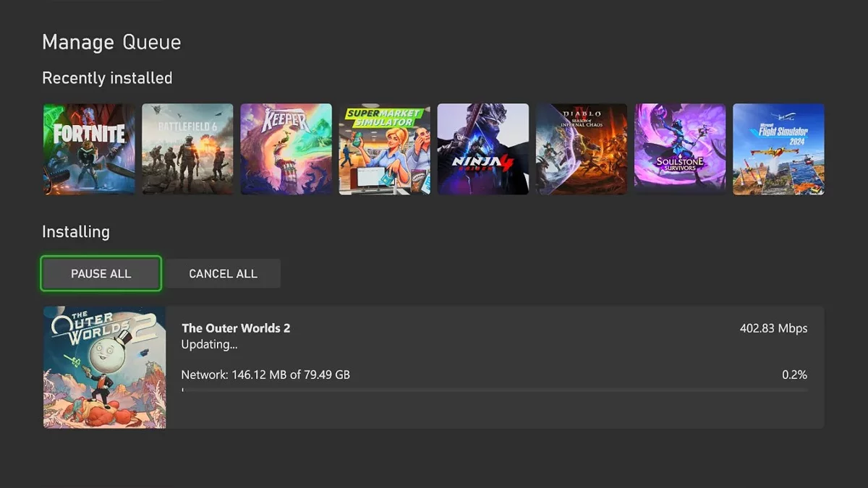The width and height of the screenshot is (868, 488).
Task: Select the Diablo IV Infernal Chaos tile
Action: (x=582, y=149)
